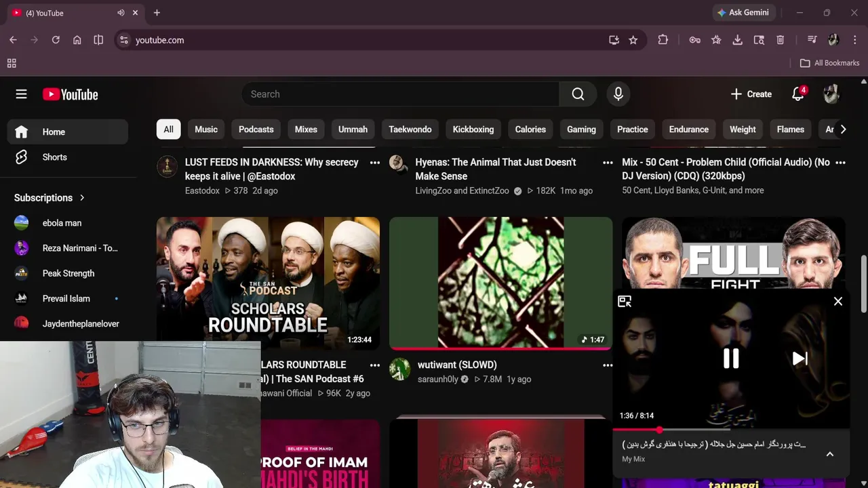Filter by the Mixes chip
The image size is (868, 488).
click(x=306, y=129)
